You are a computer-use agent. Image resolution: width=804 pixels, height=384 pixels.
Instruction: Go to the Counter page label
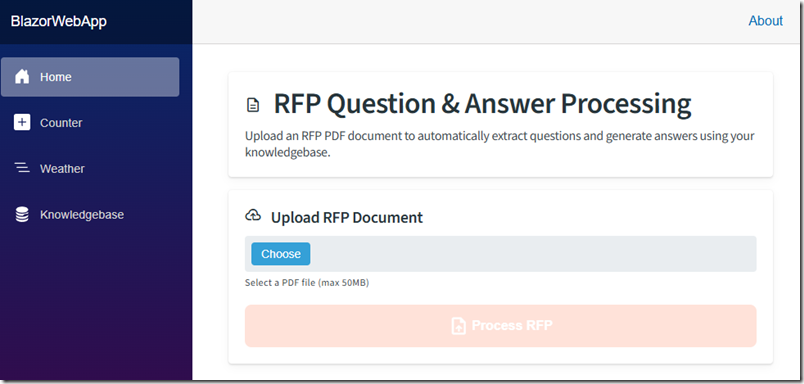coord(61,123)
